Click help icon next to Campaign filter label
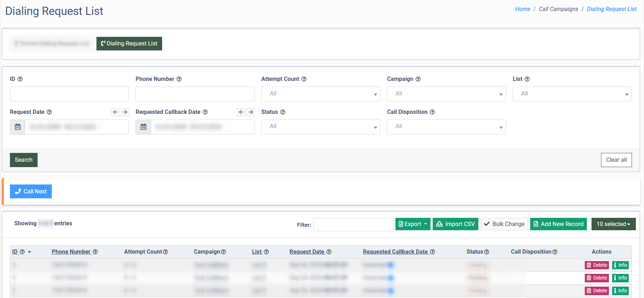The width and height of the screenshot is (644, 298). click(x=418, y=79)
